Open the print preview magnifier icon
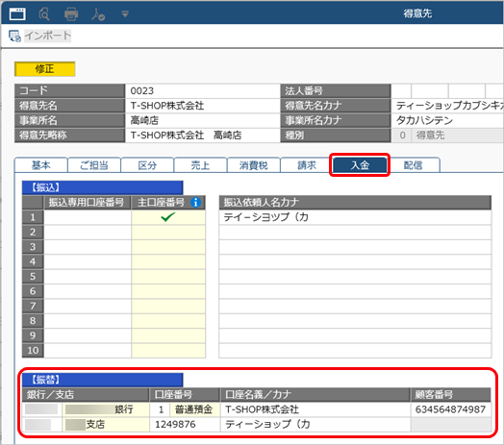 coord(44,13)
